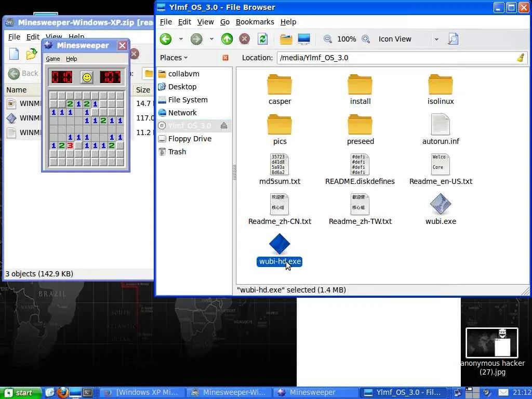Click the Forward arrow in File Browser toolbar
Screen dimensions: 532x399
[196, 39]
